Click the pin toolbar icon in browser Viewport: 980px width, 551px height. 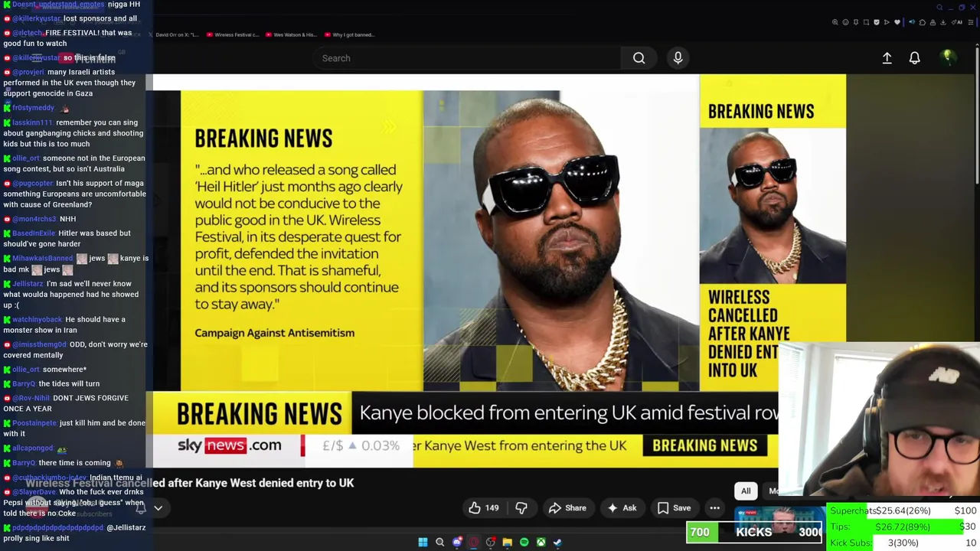pos(856,22)
